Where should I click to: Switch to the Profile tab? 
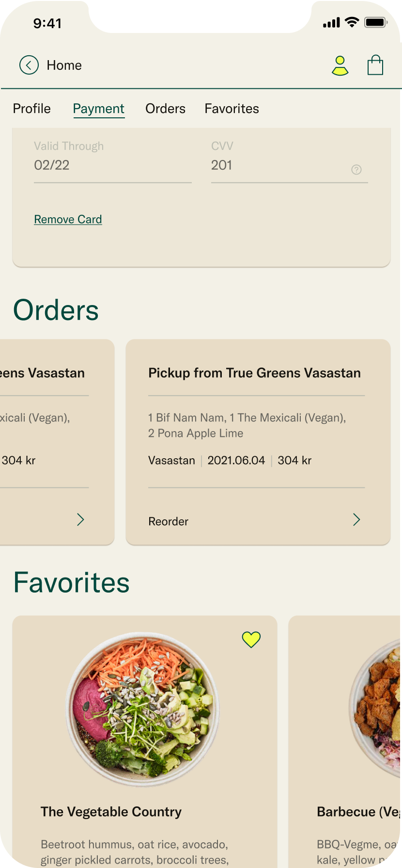pyautogui.click(x=32, y=109)
